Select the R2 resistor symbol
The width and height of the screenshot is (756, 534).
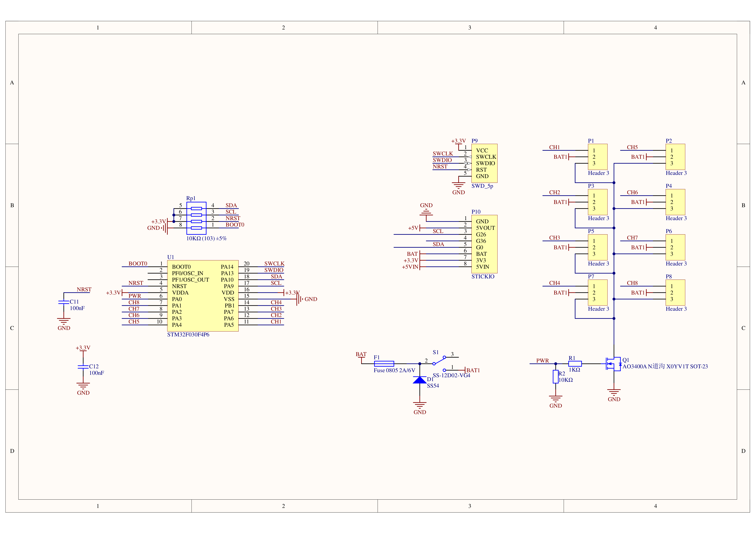click(x=555, y=377)
